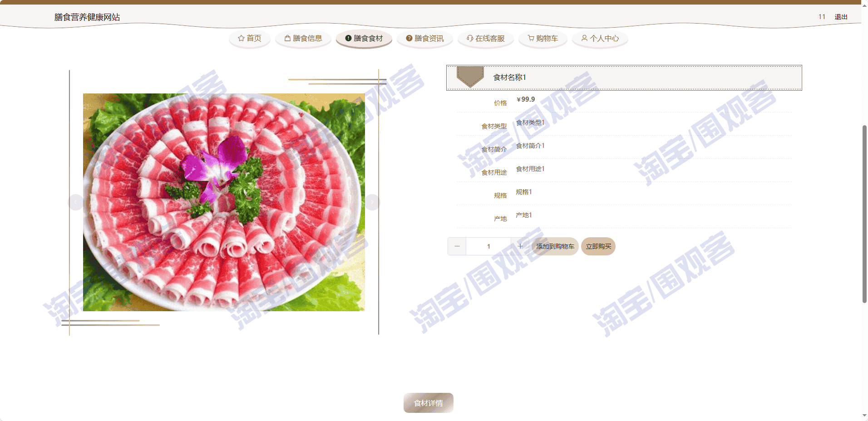The width and height of the screenshot is (868, 421).
Task: Click 立即购买 buy now button
Action: (x=598, y=246)
